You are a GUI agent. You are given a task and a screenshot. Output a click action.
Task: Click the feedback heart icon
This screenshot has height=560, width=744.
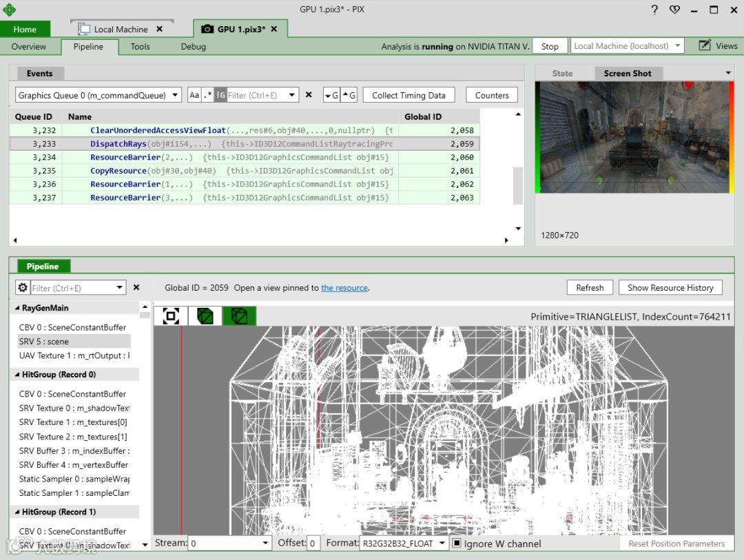pyautogui.click(x=674, y=10)
